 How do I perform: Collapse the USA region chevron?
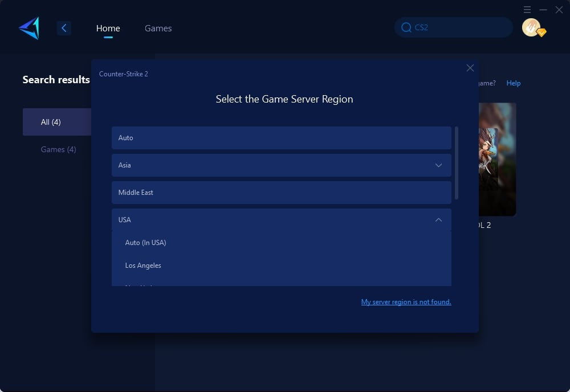coord(439,220)
